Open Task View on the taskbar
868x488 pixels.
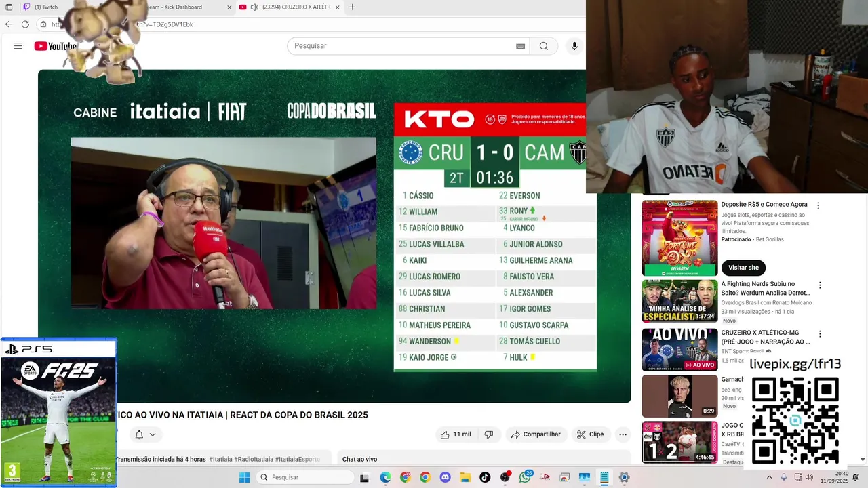coord(364,477)
